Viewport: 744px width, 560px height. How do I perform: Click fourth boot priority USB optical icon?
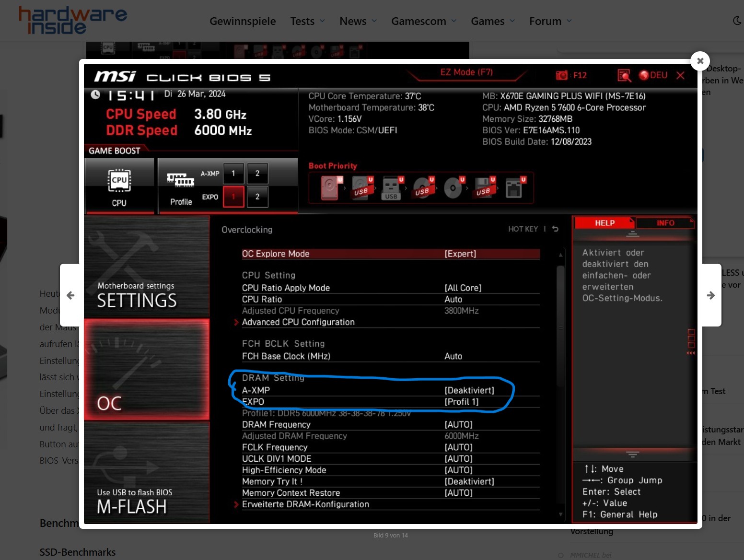click(423, 188)
